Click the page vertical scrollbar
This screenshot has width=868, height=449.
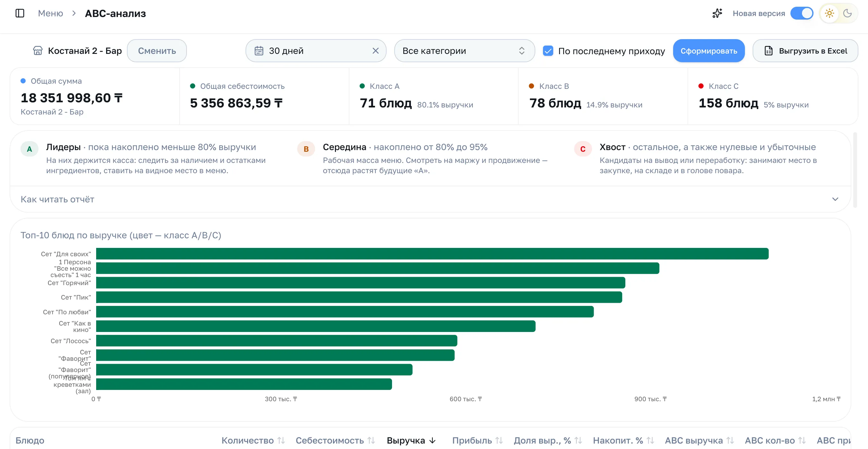(855, 170)
